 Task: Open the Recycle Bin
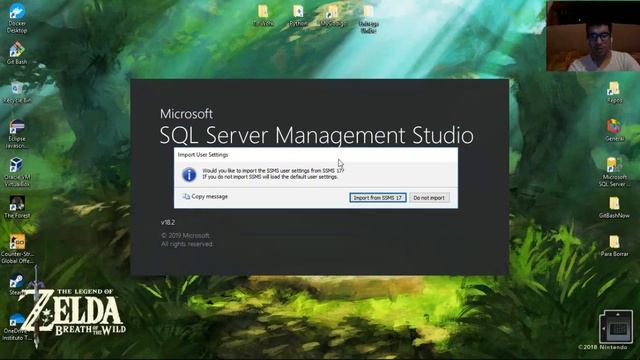[x=17, y=92]
